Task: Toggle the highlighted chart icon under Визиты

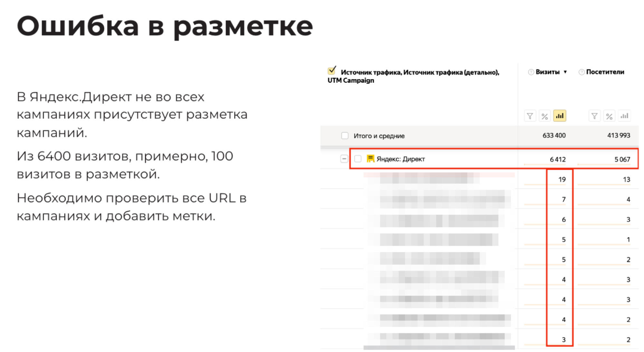Action: (560, 116)
